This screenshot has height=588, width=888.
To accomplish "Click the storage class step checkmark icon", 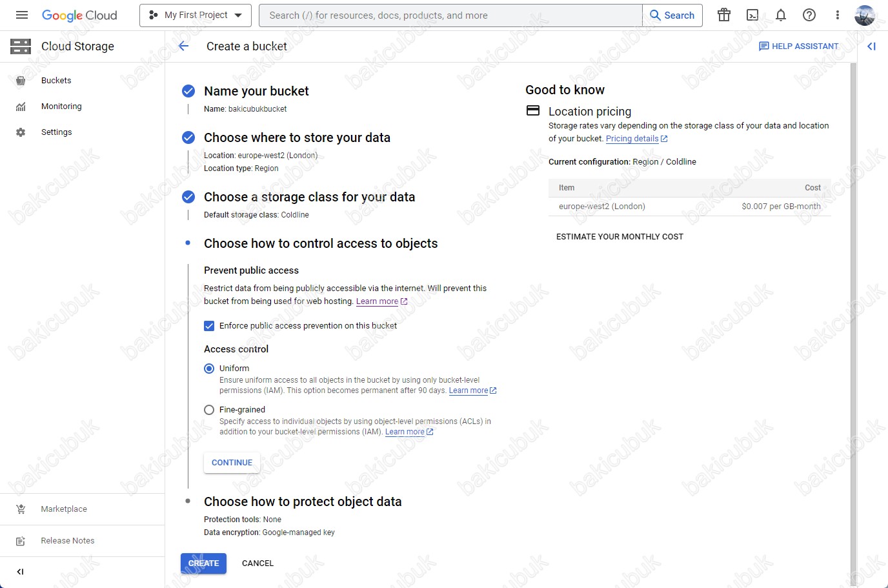I will [x=188, y=197].
